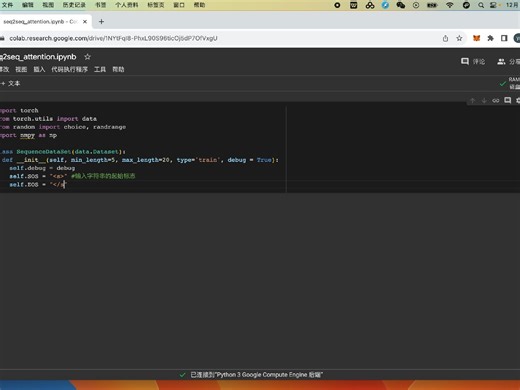Copy link to cell via link icon

pyautogui.click(x=496, y=100)
